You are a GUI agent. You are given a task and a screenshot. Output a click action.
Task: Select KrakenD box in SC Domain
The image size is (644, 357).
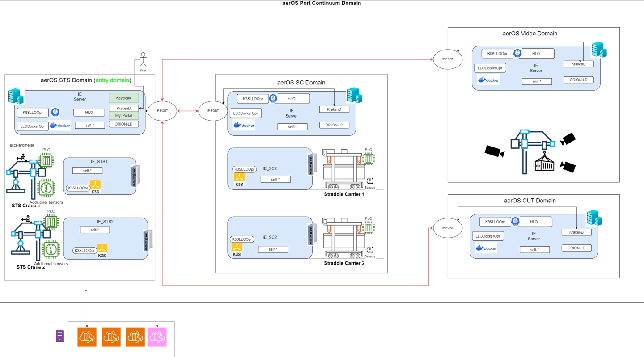334,109
